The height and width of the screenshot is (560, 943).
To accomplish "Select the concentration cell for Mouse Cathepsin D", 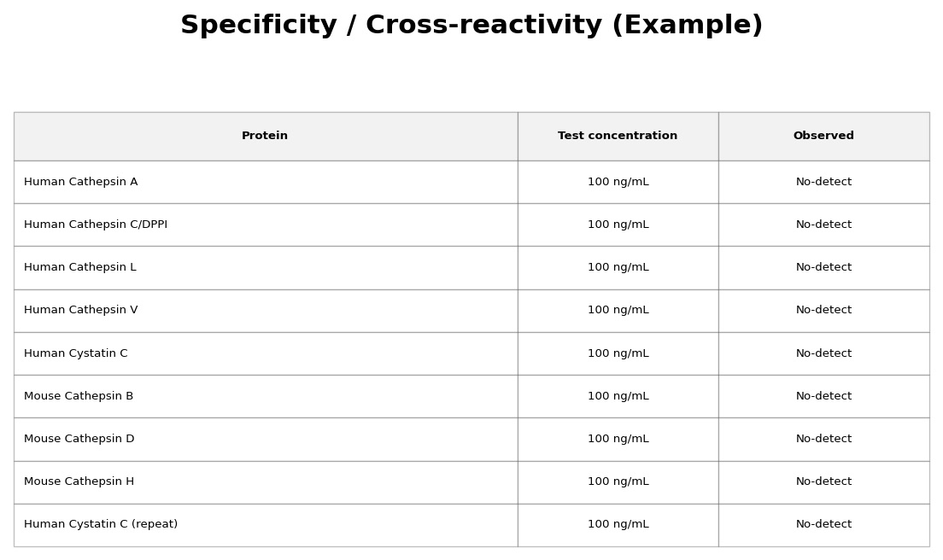I will click(x=618, y=439).
